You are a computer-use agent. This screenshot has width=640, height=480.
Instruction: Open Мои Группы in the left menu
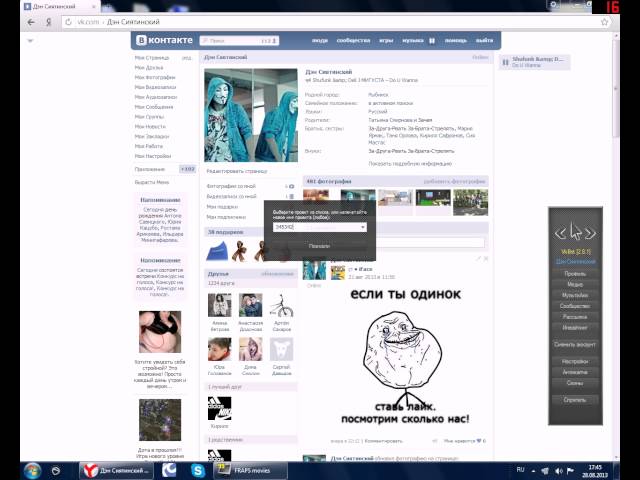[x=149, y=117]
